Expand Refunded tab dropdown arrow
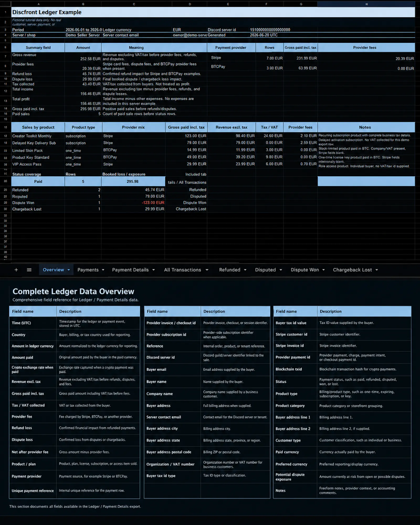 (245, 270)
